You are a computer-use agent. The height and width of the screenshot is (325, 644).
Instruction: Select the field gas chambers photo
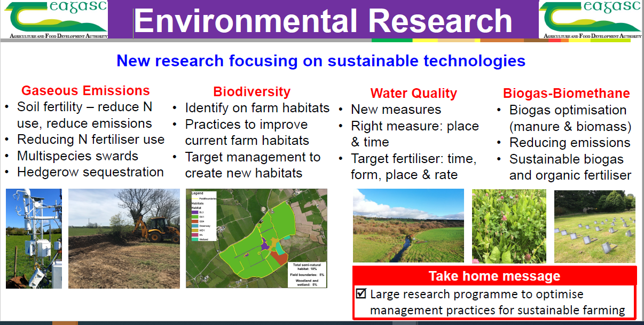[595, 226]
